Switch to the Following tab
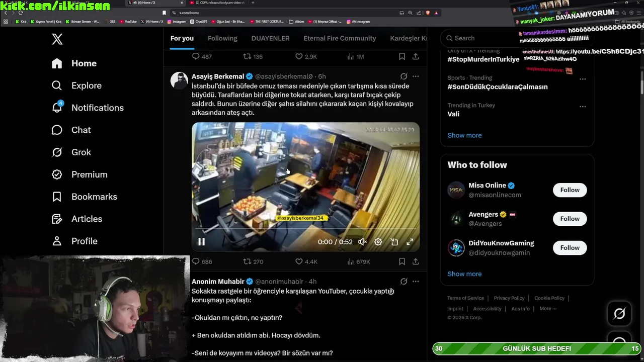Screen dimensions: 644x362 [222, 38]
